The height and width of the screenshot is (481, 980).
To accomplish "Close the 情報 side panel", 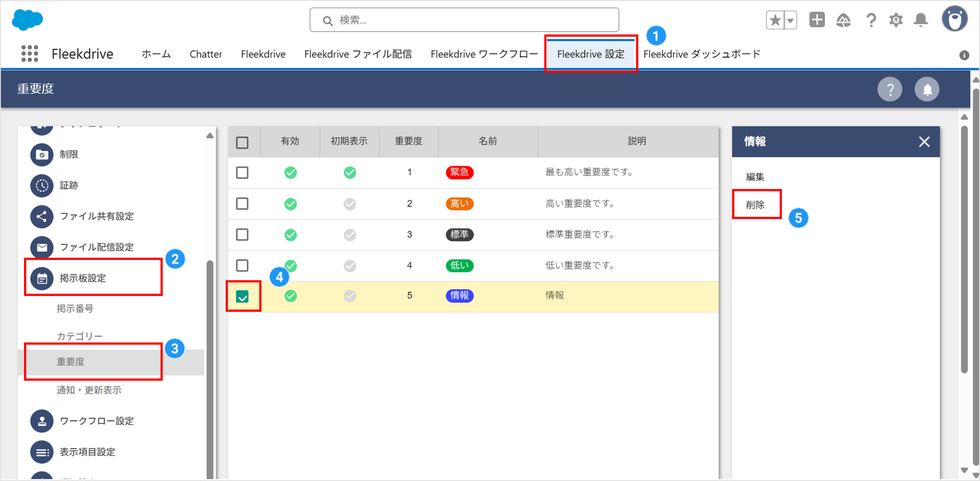I will (924, 142).
